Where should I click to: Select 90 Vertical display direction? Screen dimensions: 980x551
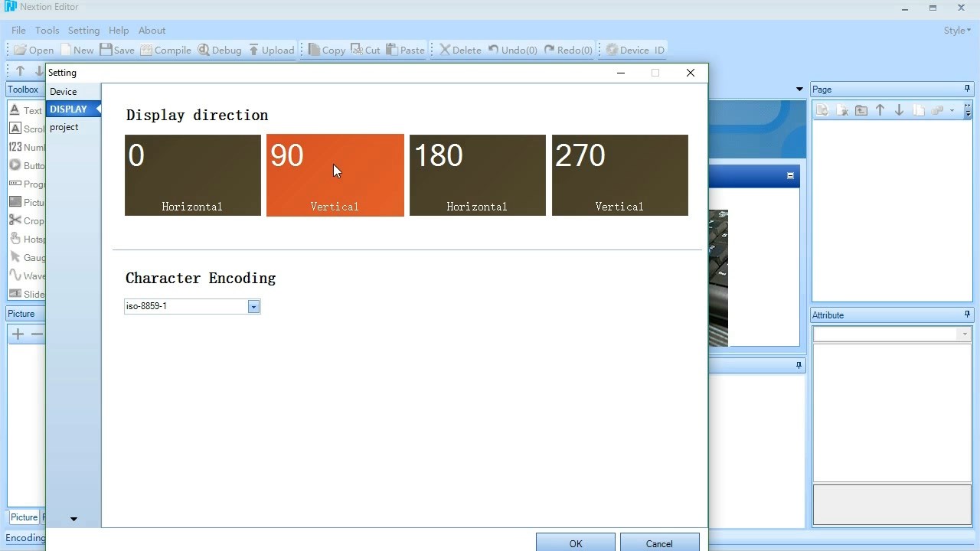[335, 175]
